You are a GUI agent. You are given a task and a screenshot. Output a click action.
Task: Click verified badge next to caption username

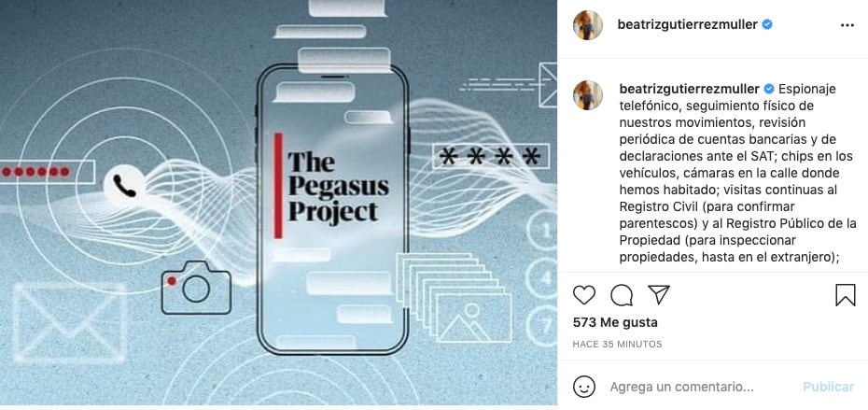click(x=769, y=89)
